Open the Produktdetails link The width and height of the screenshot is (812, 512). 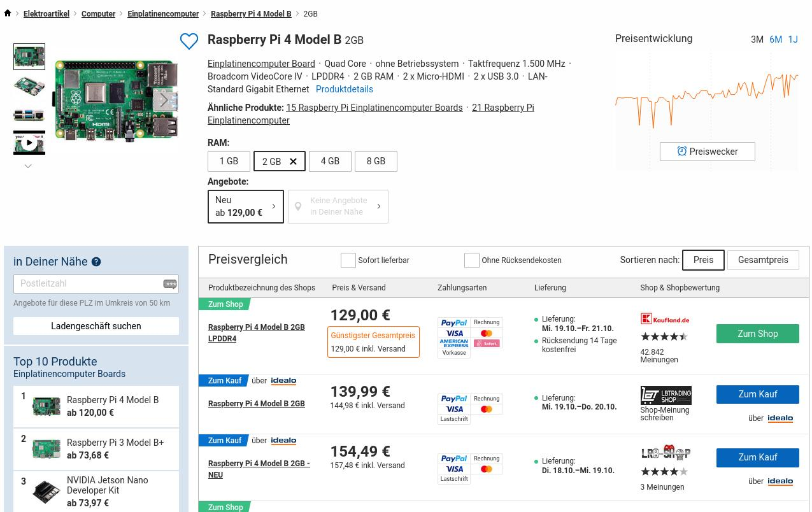point(344,89)
